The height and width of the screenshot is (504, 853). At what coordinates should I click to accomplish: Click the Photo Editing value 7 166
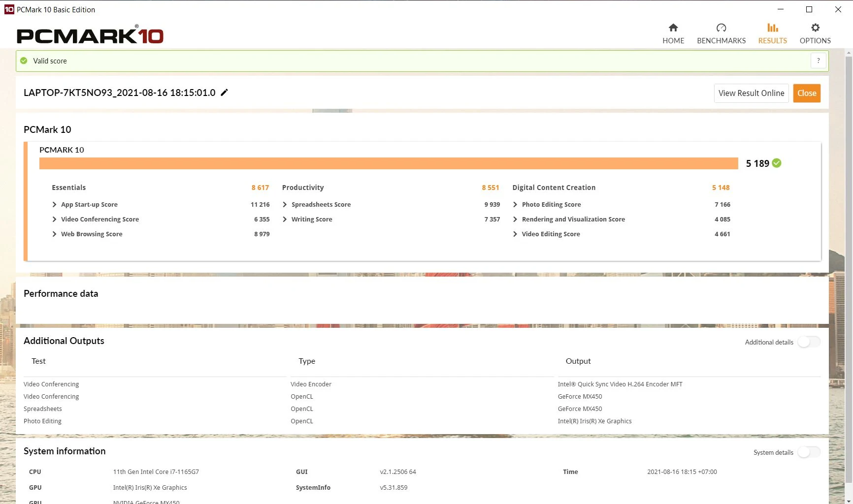point(722,204)
